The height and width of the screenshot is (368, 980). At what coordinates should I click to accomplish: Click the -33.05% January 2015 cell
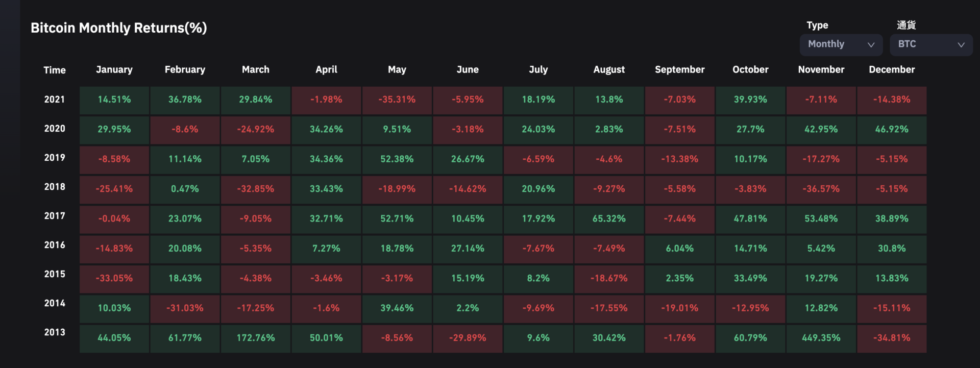click(114, 278)
